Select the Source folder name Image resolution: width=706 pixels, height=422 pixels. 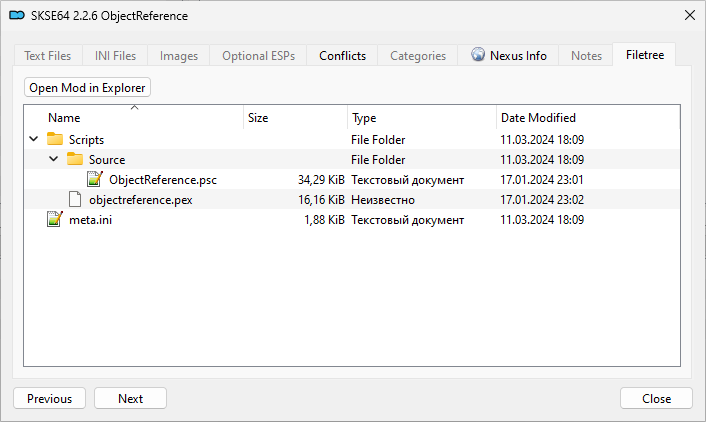pyautogui.click(x=107, y=159)
